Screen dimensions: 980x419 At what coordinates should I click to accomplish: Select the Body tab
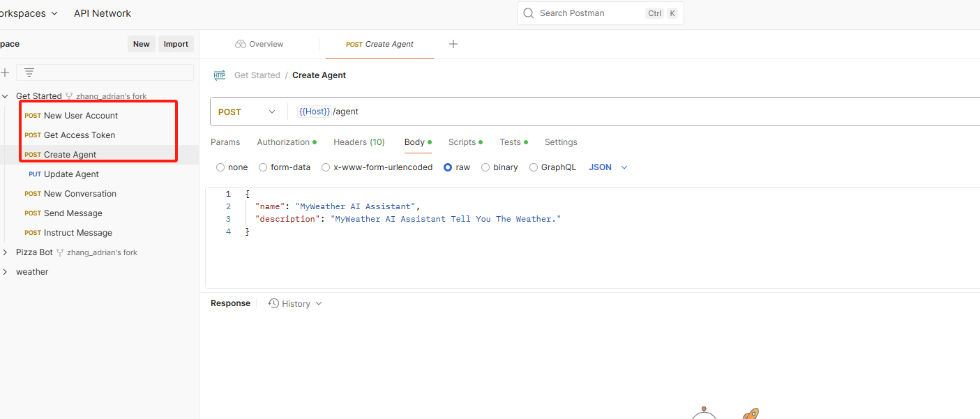417,142
